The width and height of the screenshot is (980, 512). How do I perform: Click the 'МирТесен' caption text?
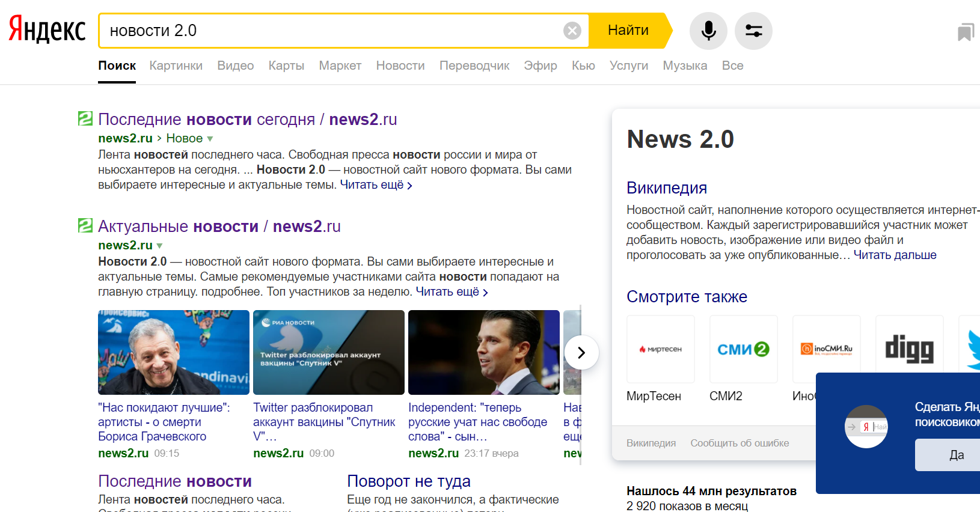[x=654, y=396]
